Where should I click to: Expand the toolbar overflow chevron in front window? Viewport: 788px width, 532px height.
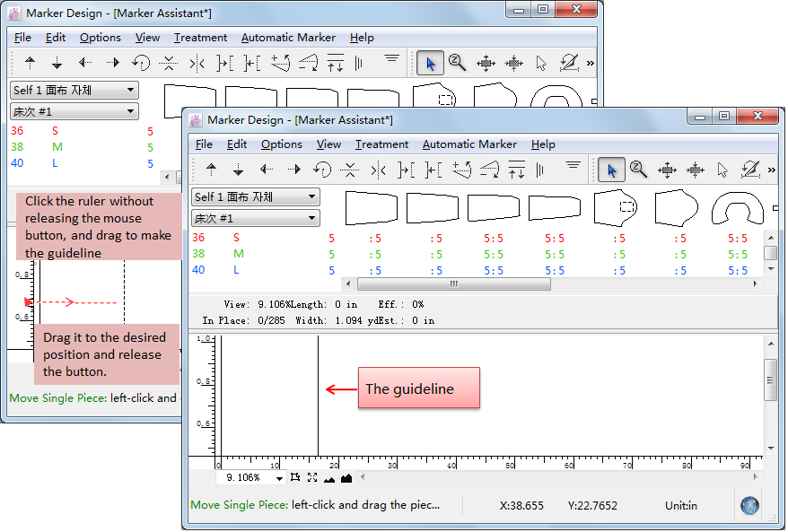pyautogui.click(x=771, y=170)
